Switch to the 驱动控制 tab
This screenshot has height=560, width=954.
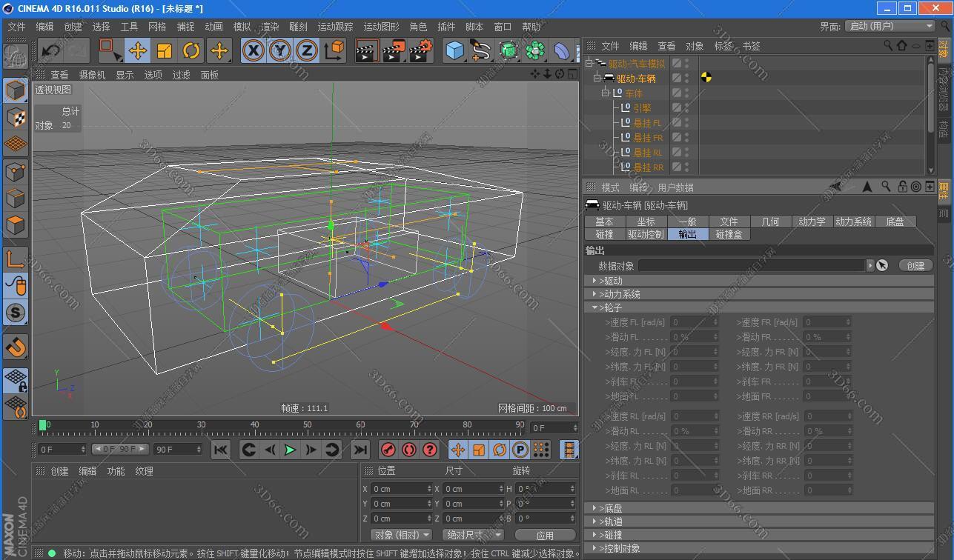click(x=646, y=234)
